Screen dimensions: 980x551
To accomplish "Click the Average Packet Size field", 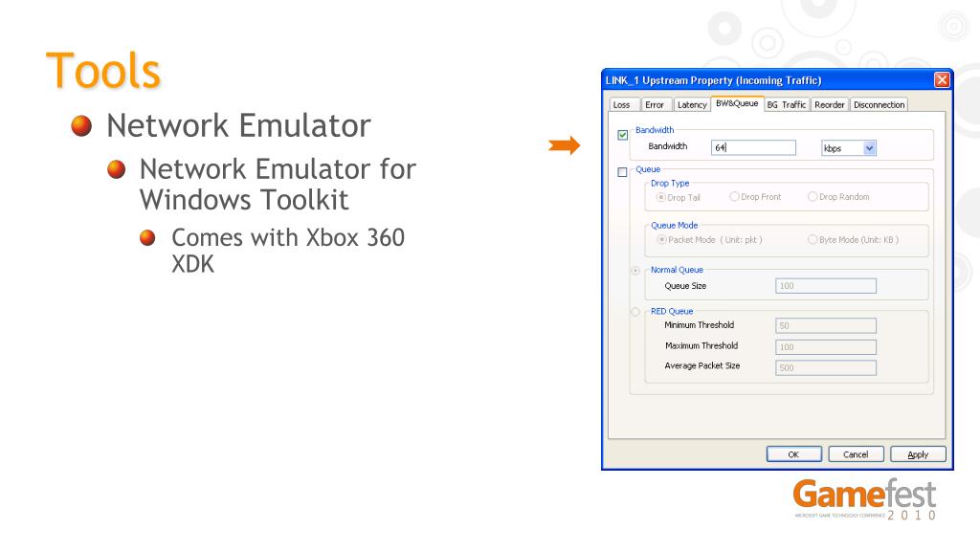I will tap(826, 368).
